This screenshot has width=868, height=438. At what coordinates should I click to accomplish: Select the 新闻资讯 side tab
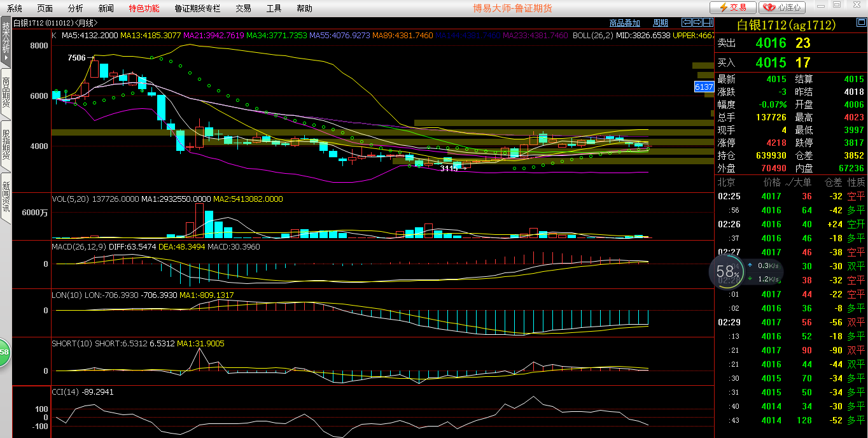(6, 197)
